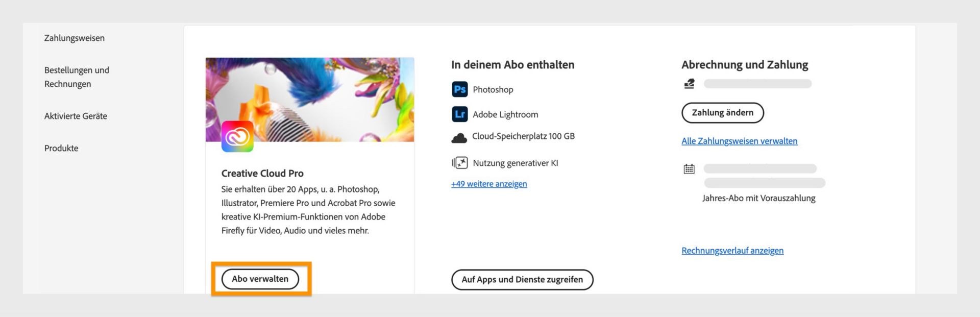The width and height of the screenshot is (980, 317).
Task: Click the Adobe Lightroom Lr icon
Action: pos(459,114)
